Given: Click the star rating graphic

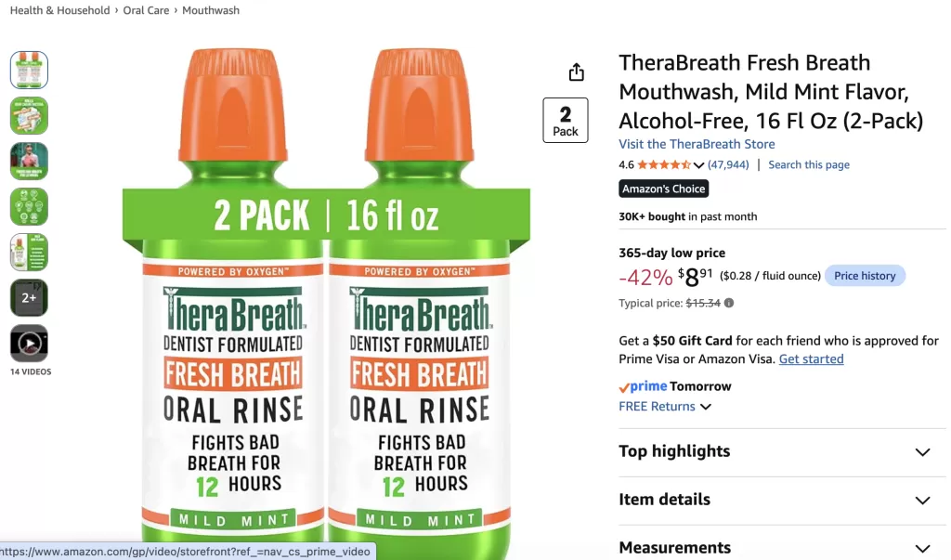Looking at the screenshot, I should coord(664,164).
